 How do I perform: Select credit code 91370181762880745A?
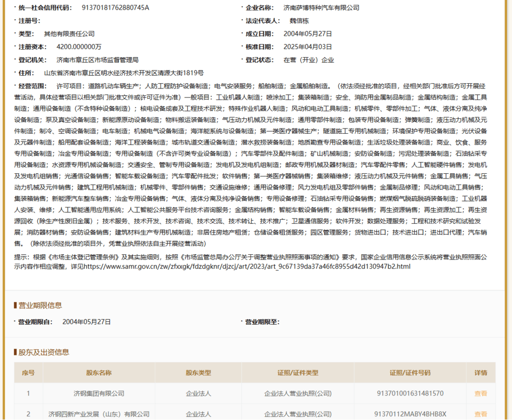(x=115, y=8)
